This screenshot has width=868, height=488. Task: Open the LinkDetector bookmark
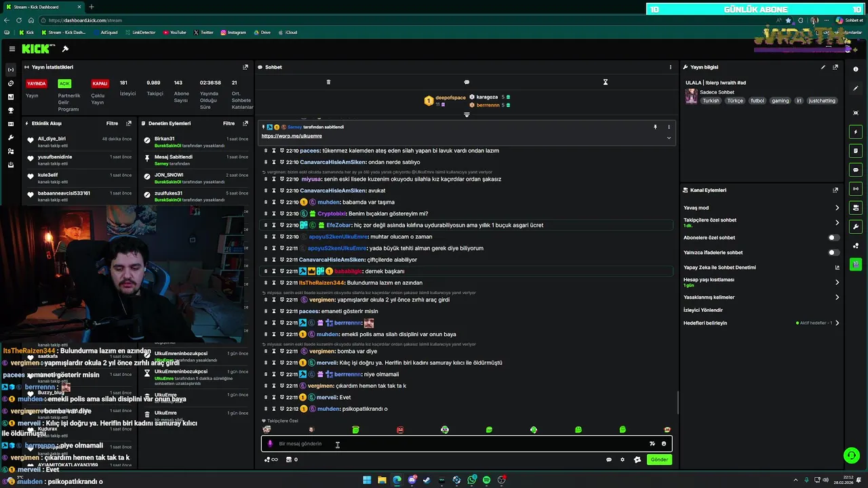point(140,33)
